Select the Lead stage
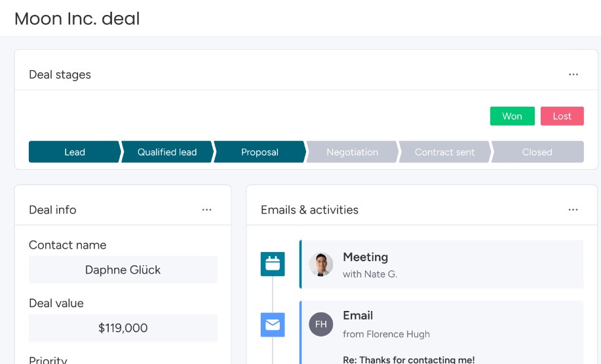 [x=75, y=152]
